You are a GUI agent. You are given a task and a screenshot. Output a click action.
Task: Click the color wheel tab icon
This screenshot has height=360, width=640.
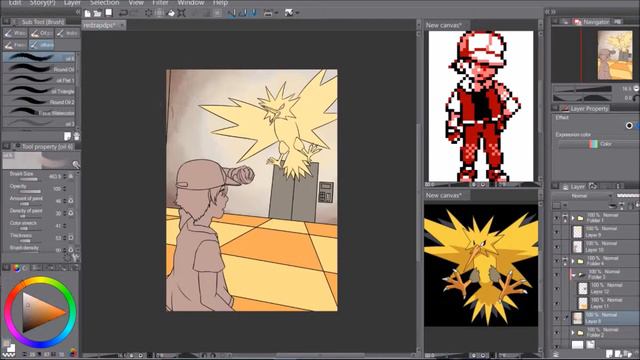point(16,268)
